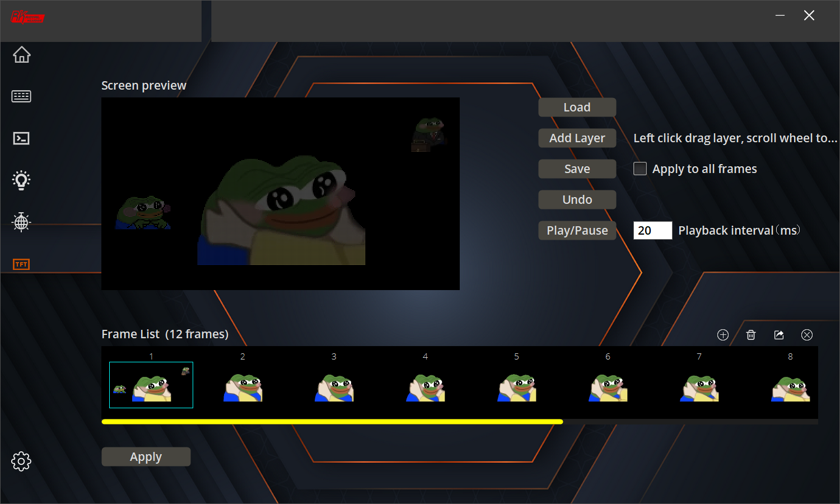Open the keyboard settings icon in sidebar
840x504 pixels.
point(21,96)
